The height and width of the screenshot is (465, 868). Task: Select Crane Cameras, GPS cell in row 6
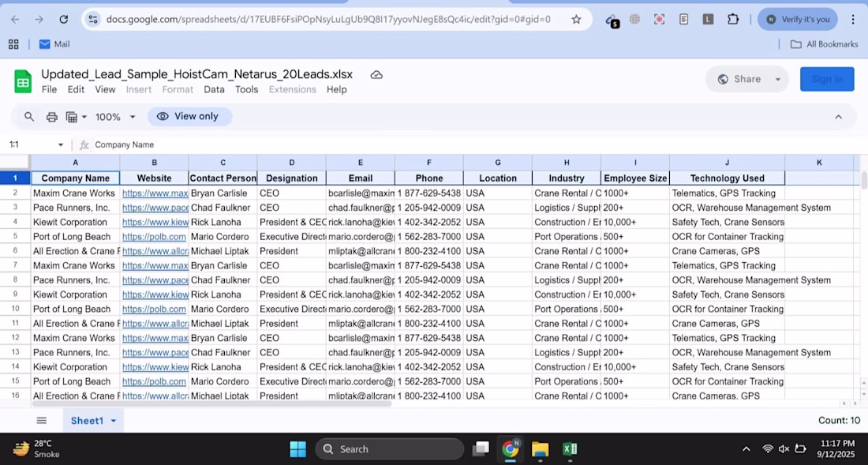727,251
